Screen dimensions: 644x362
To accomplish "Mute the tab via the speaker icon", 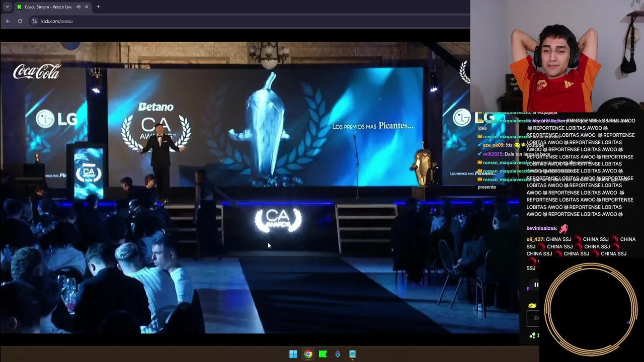I will 78,7.
